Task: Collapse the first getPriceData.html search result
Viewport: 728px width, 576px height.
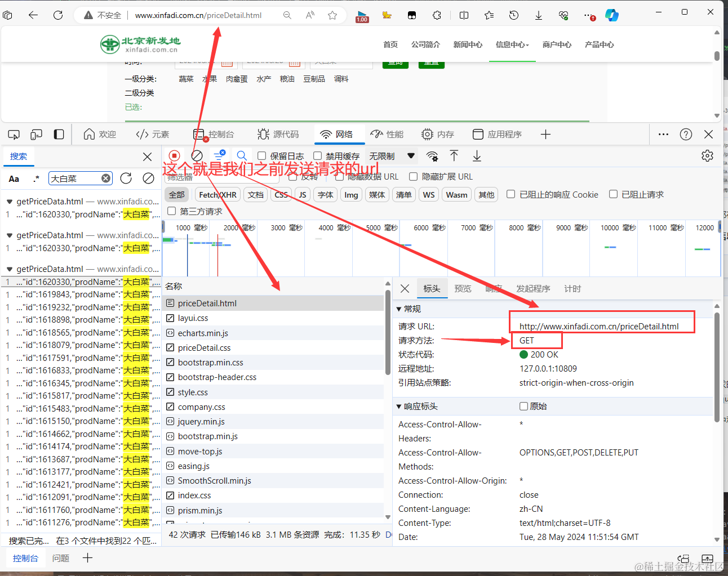Action: point(10,202)
